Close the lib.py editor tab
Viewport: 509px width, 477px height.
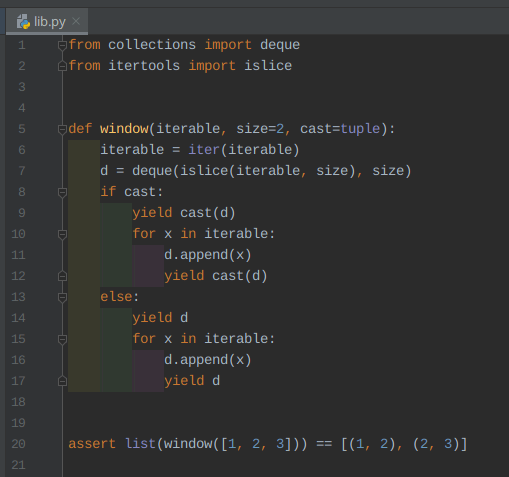(76, 21)
